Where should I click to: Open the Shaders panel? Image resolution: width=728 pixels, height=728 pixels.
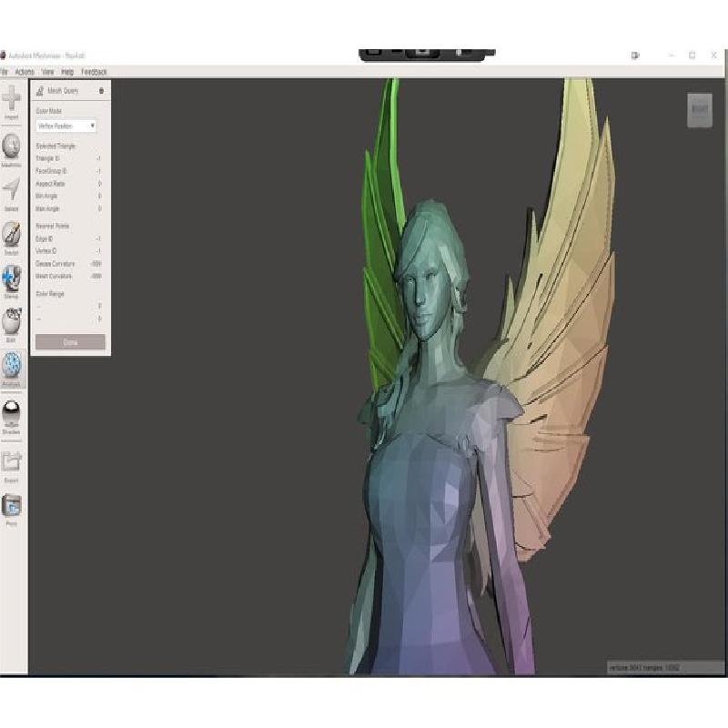click(x=12, y=414)
